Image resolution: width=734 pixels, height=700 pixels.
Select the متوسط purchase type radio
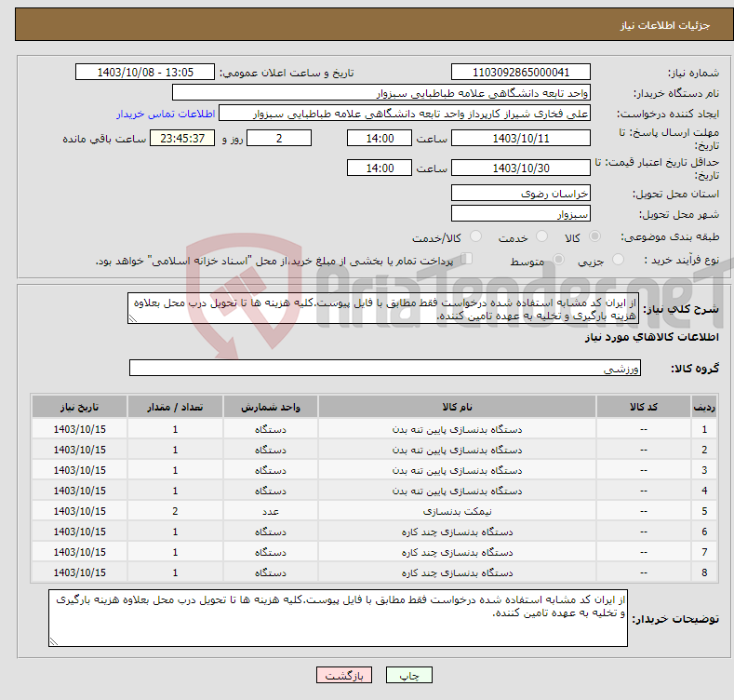(558, 259)
